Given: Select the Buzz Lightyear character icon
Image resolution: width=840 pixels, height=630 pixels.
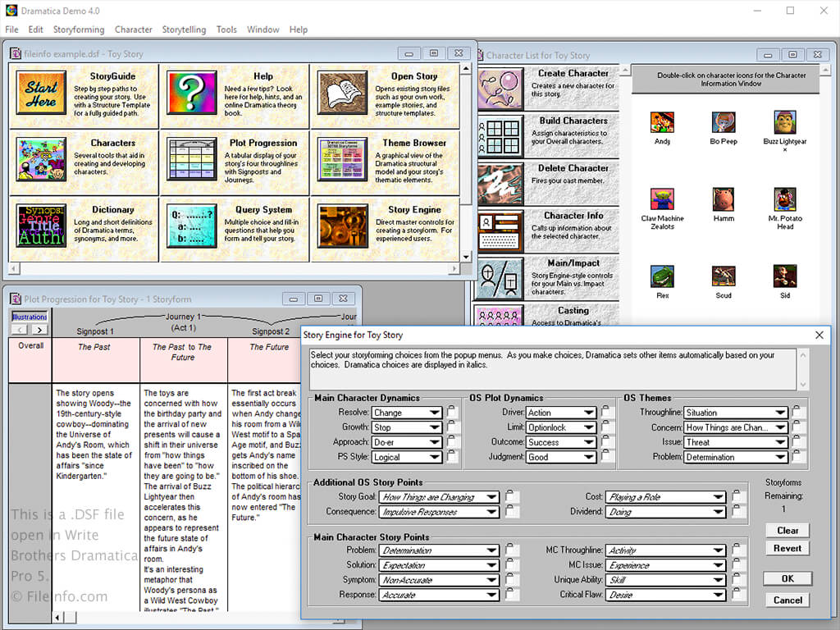Looking at the screenshot, I should (785, 123).
